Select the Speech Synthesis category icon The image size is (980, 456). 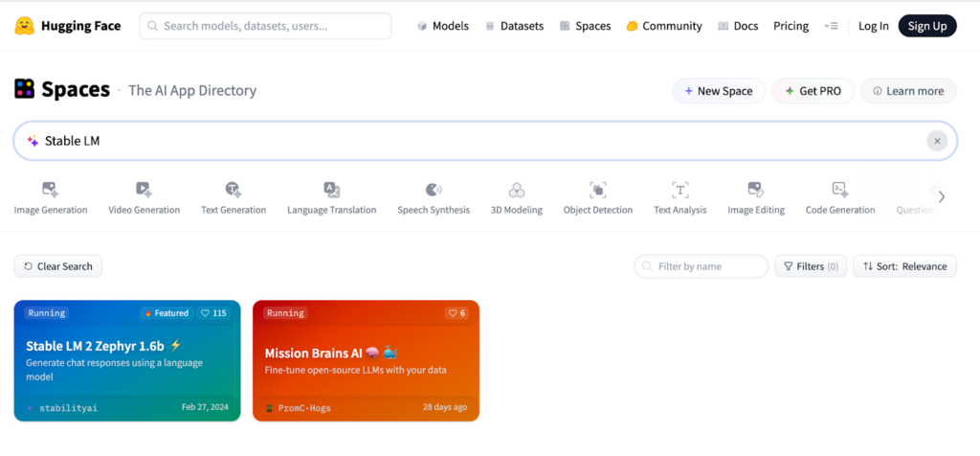434,190
